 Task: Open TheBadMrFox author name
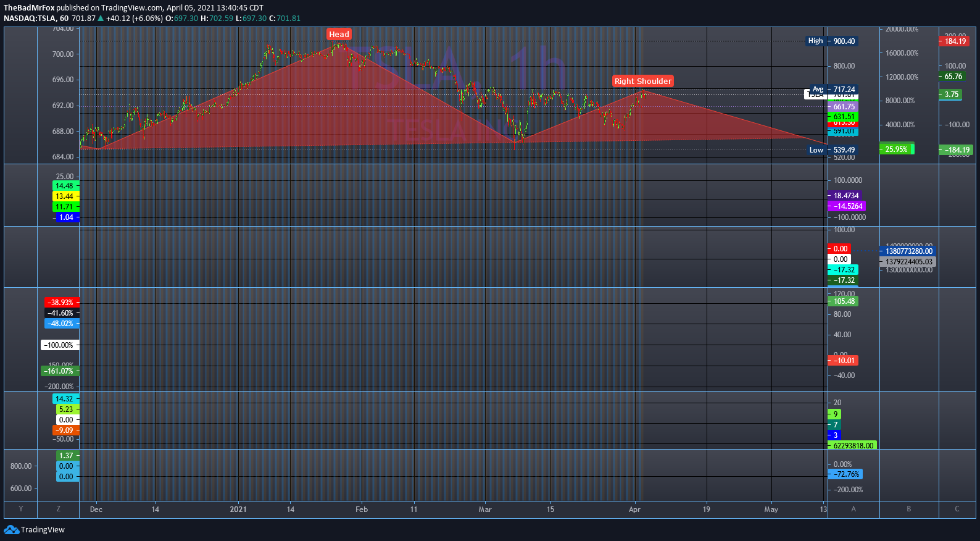(x=29, y=8)
